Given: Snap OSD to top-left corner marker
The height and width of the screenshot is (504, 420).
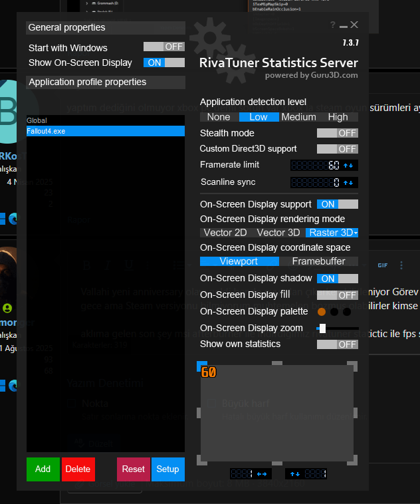Looking at the screenshot, I should coord(201,365).
